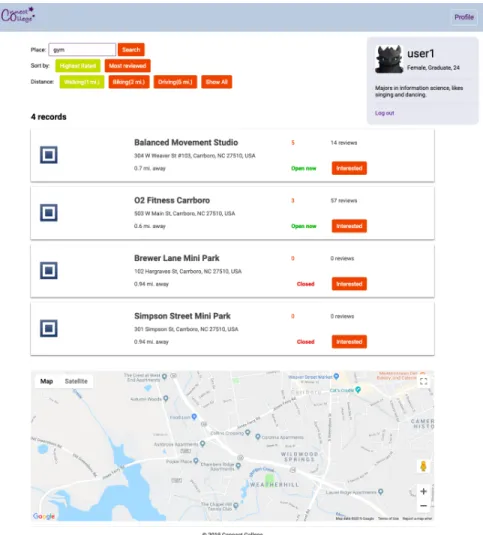Click address 102 Hargraves St
The image size is (483, 535).
[x=188, y=271]
